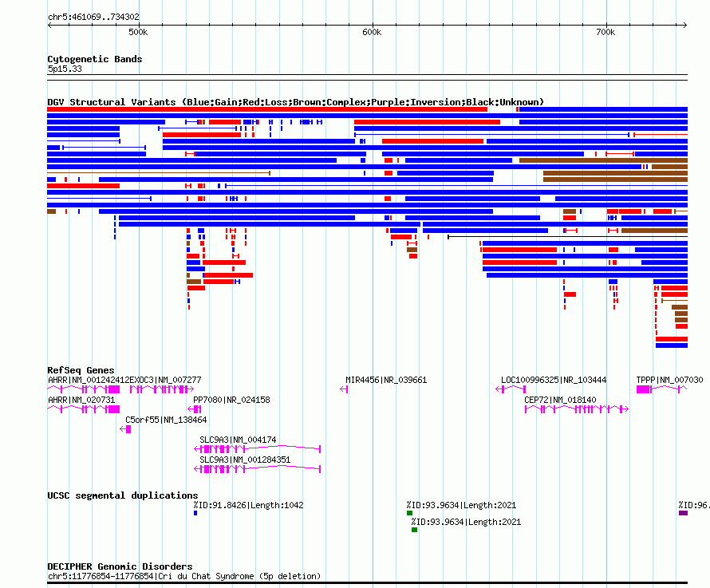710x588 pixels.
Task: Click the 5p15.33 cytogenetic band label
Action: [65, 69]
